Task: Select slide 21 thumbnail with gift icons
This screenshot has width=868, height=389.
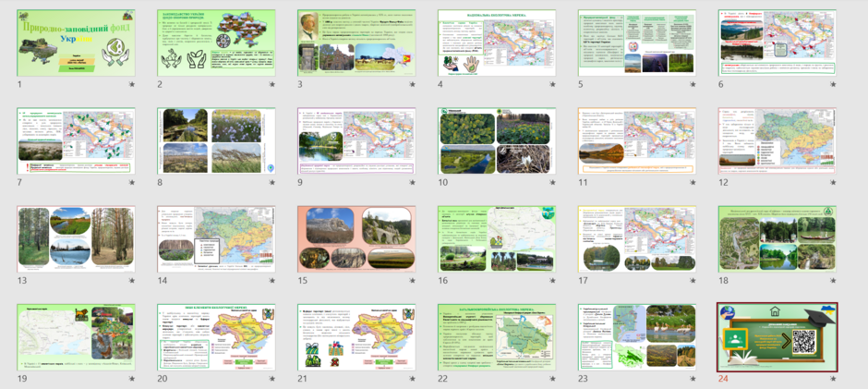Action: tap(356, 337)
